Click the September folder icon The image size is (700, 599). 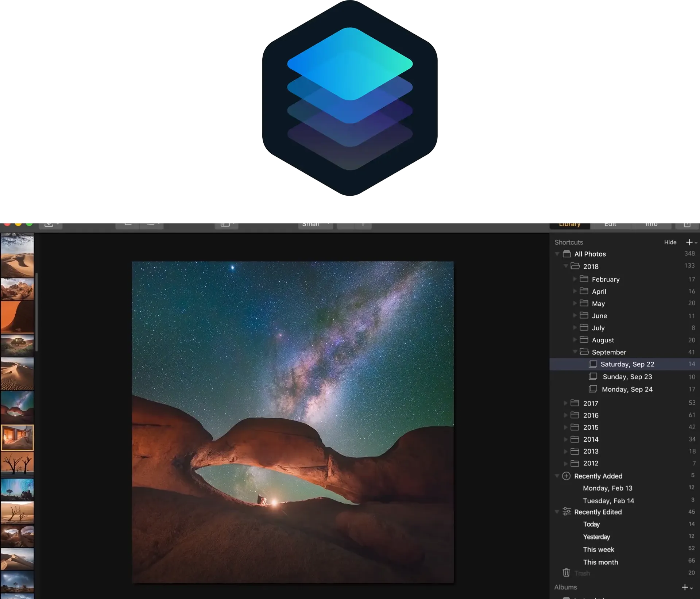pos(584,352)
